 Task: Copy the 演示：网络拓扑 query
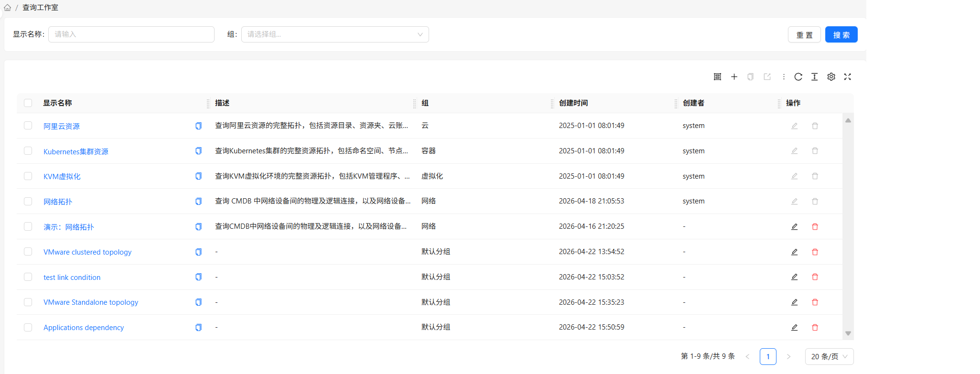coord(198,227)
